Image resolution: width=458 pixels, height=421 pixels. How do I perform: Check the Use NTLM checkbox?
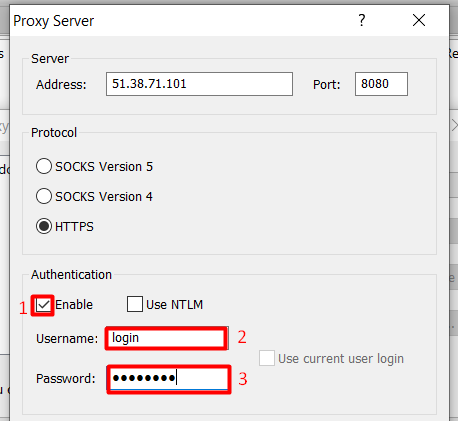[135, 304]
